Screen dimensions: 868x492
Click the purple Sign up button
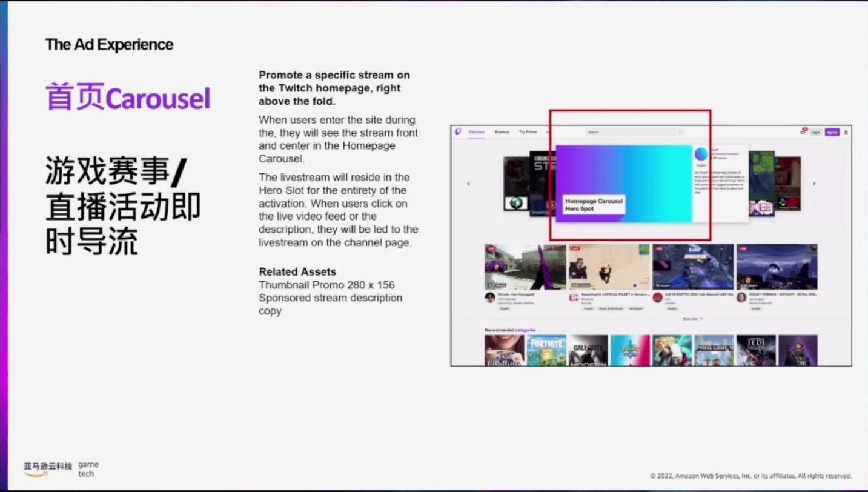pos(832,132)
